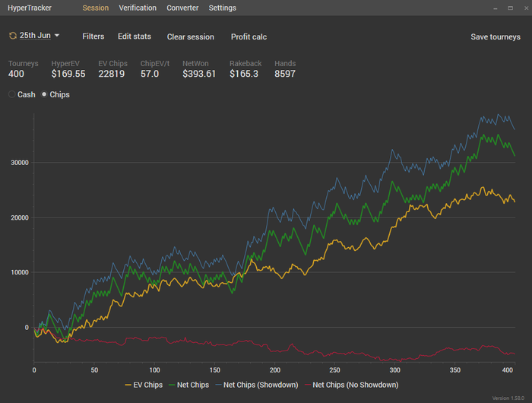The image size is (532, 403).
Task: Select the Chips radio button
Action: click(44, 94)
